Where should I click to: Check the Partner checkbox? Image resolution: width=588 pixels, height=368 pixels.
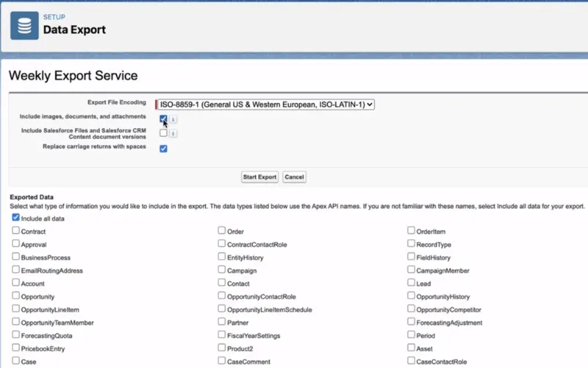(222, 322)
